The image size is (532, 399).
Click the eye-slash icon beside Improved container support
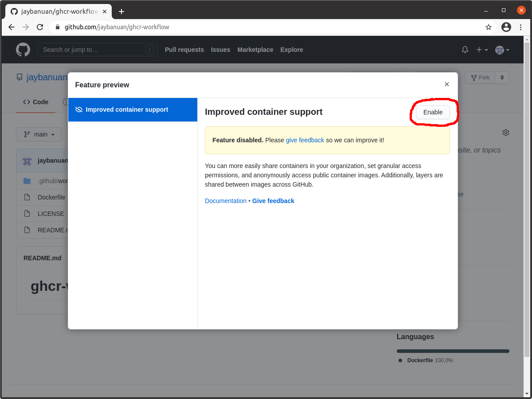click(x=79, y=110)
